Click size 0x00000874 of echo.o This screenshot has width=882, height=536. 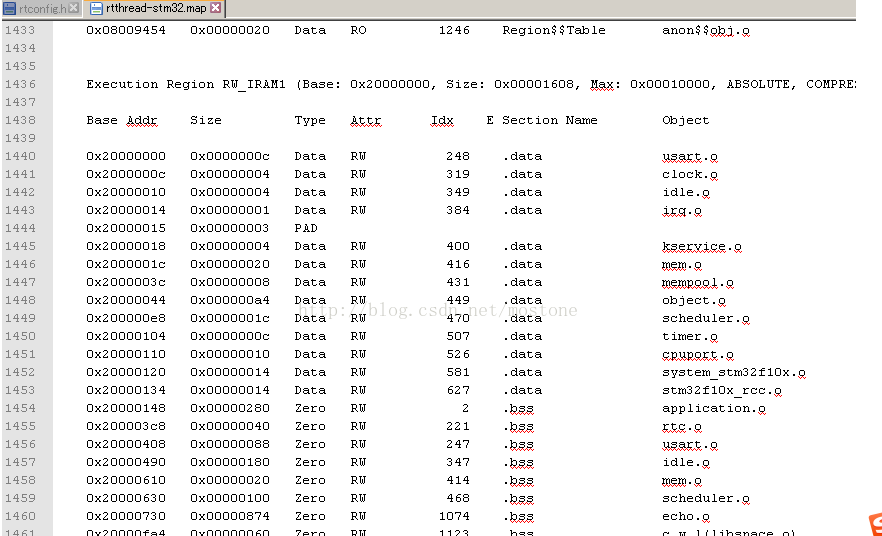230,516
